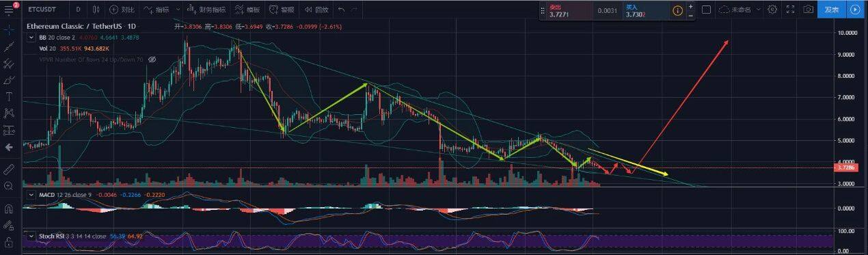This screenshot has height=255, width=868.
Task: Expand the indicators favorites dropdown arrow
Action: coord(178,10)
